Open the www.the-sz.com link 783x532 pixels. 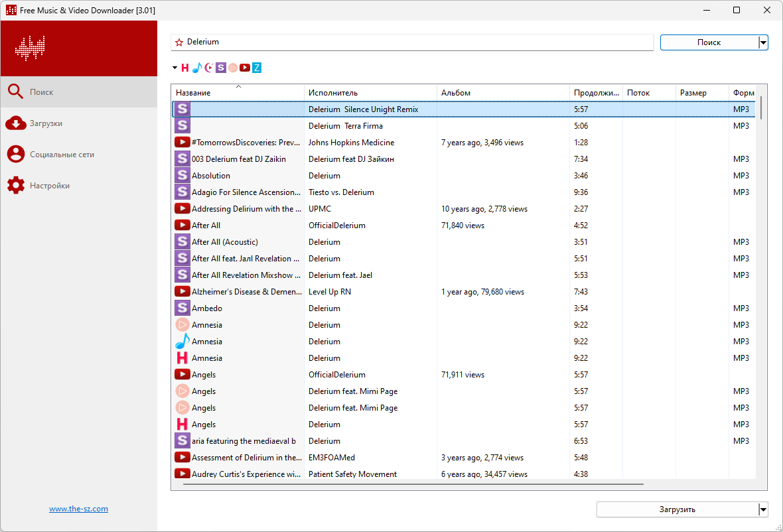click(78, 509)
